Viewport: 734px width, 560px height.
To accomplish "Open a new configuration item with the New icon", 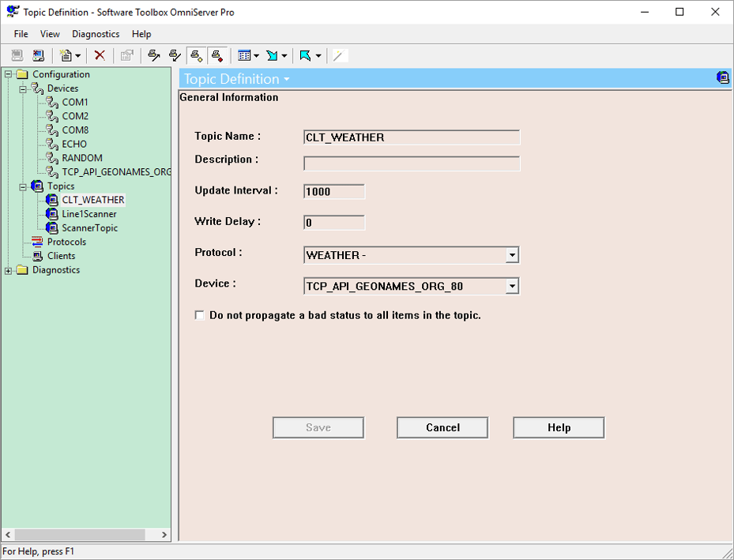I will [x=66, y=55].
